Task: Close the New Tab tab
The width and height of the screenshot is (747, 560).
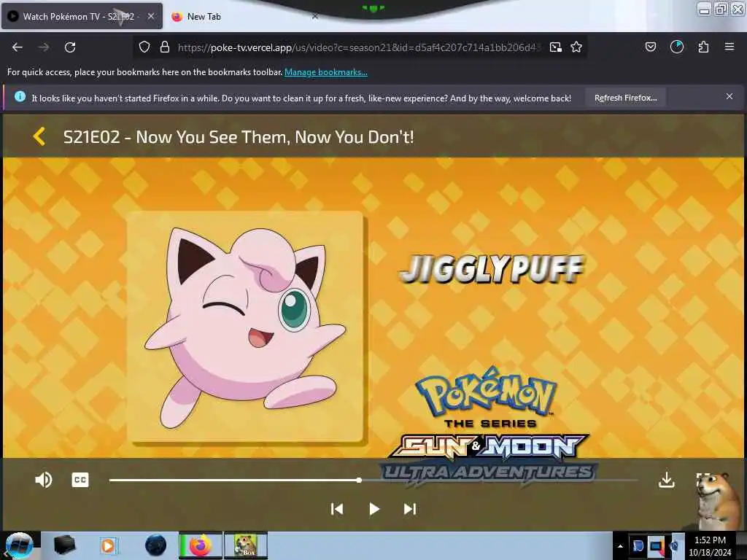Action: [314, 16]
